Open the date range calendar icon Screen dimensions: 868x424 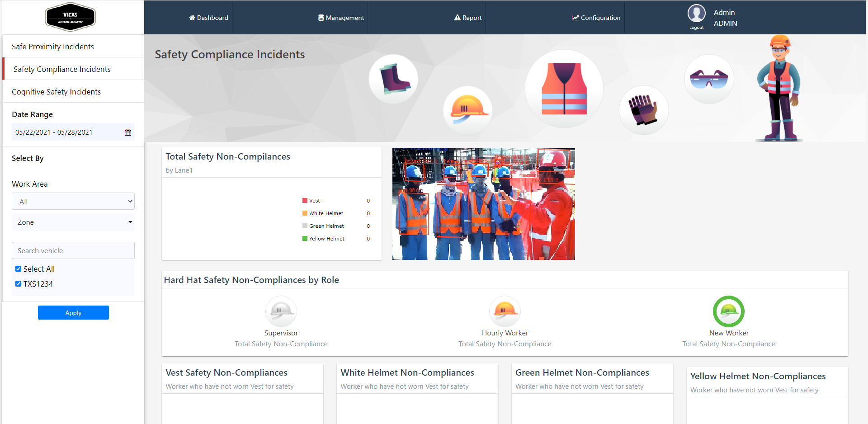128,132
